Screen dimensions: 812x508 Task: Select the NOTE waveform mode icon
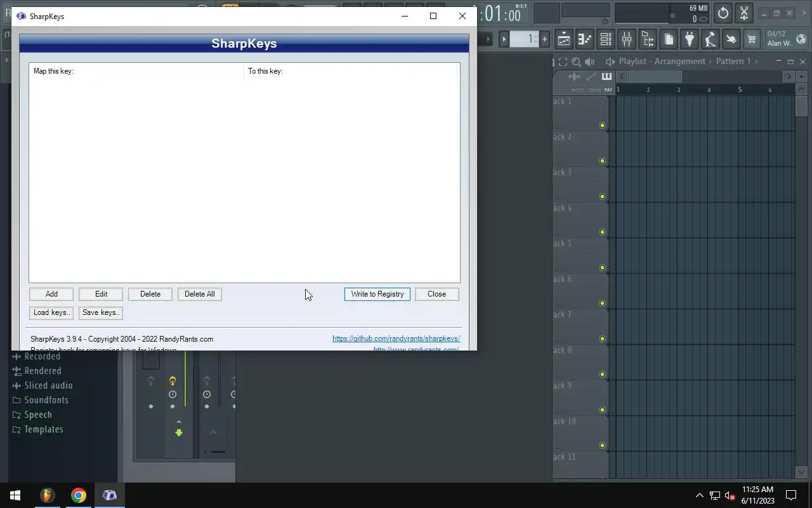tap(575, 77)
